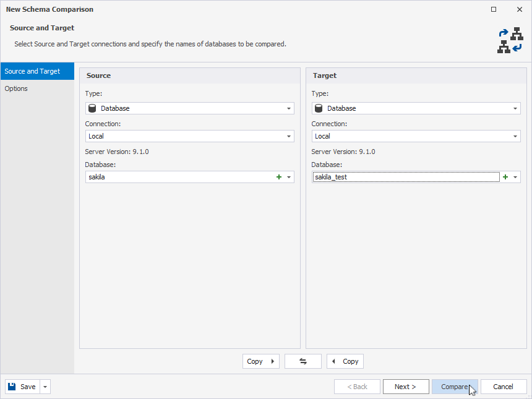Copy target settings to source with left arrow
Screen dimensions: 532x399
point(345,361)
